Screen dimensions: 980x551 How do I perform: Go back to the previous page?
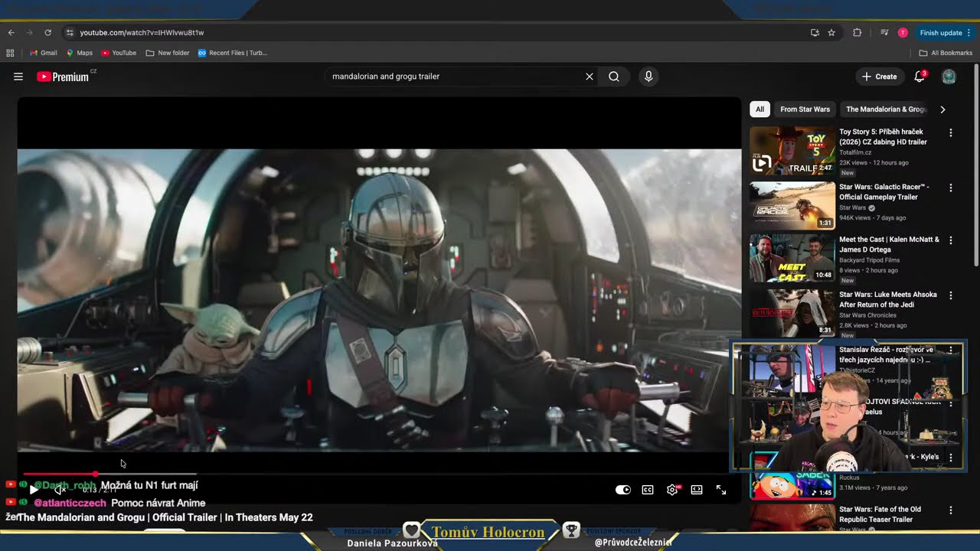point(11,33)
